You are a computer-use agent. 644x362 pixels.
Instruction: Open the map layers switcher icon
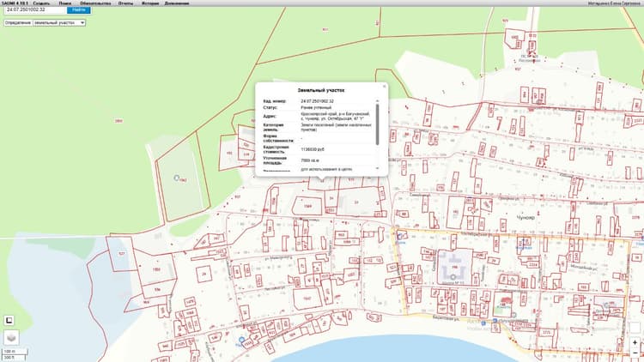coord(11,337)
